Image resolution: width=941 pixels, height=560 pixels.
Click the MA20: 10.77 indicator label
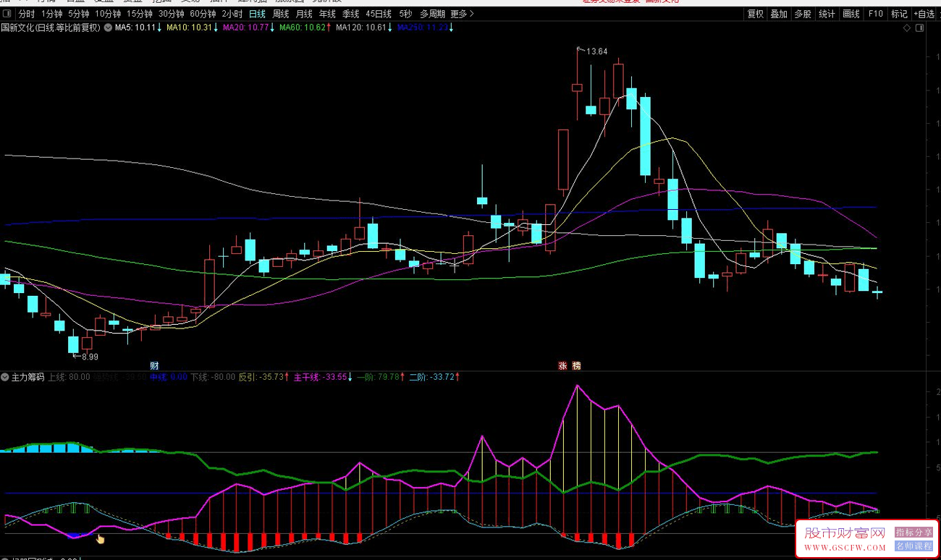[x=249, y=27]
